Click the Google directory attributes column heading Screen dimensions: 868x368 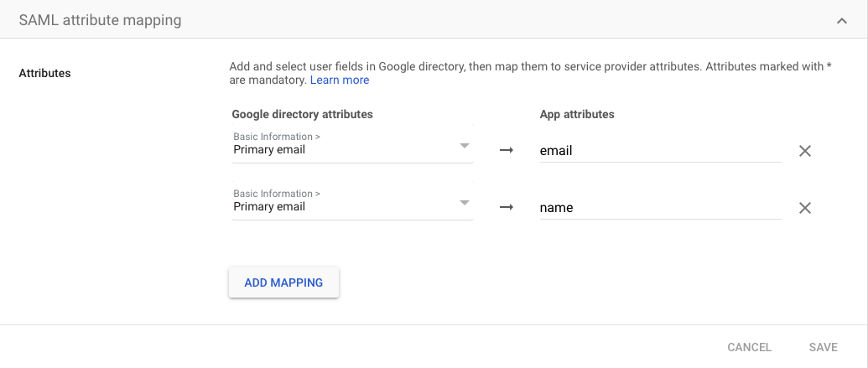302,114
